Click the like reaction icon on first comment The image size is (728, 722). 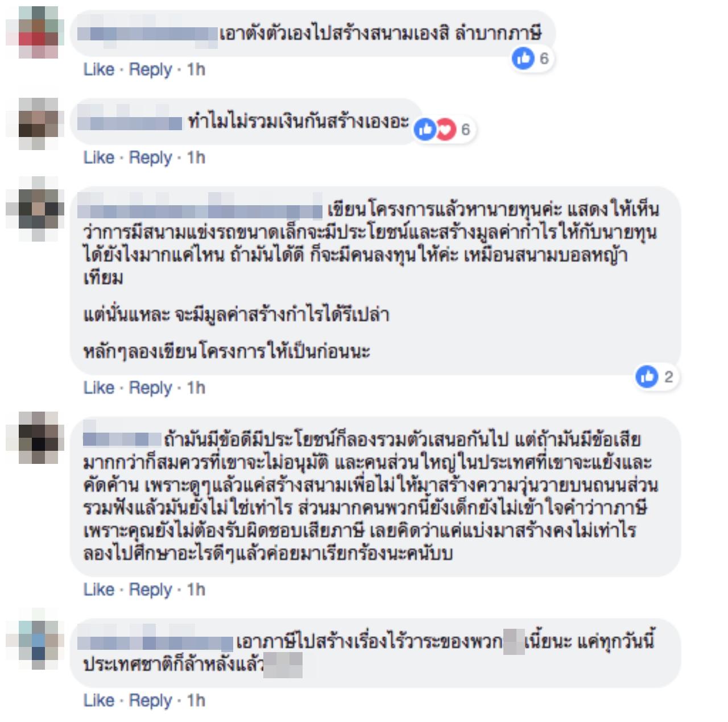click(523, 58)
